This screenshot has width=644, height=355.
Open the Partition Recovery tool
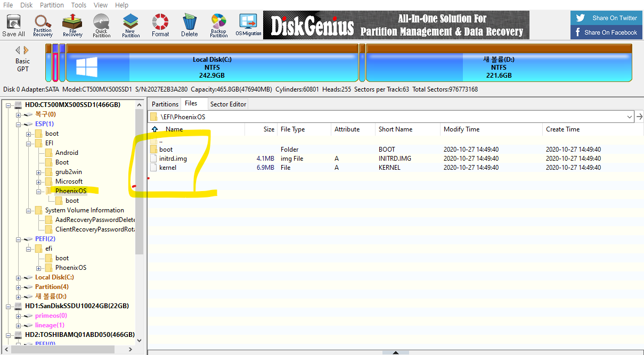pos(43,24)
